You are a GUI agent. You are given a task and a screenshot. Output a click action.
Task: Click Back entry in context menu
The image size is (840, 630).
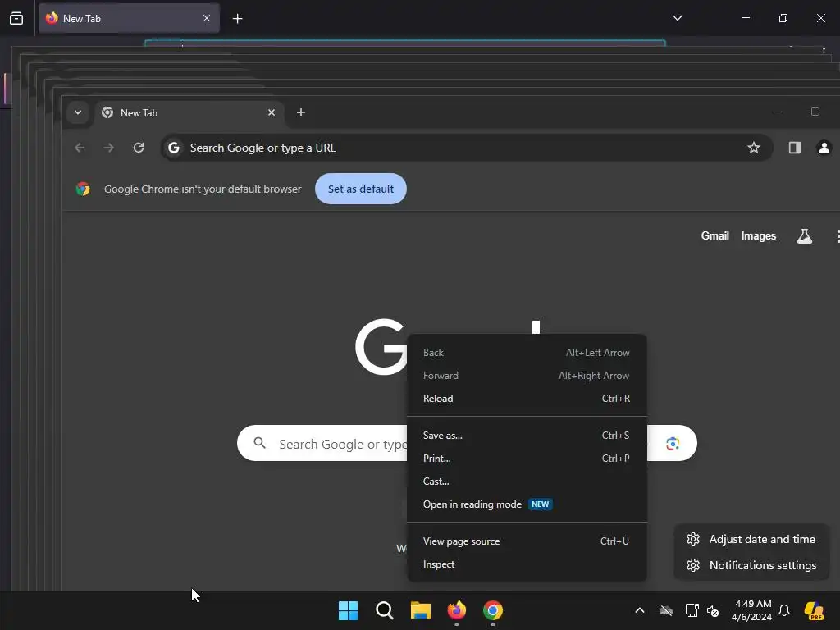coord(527,353)
